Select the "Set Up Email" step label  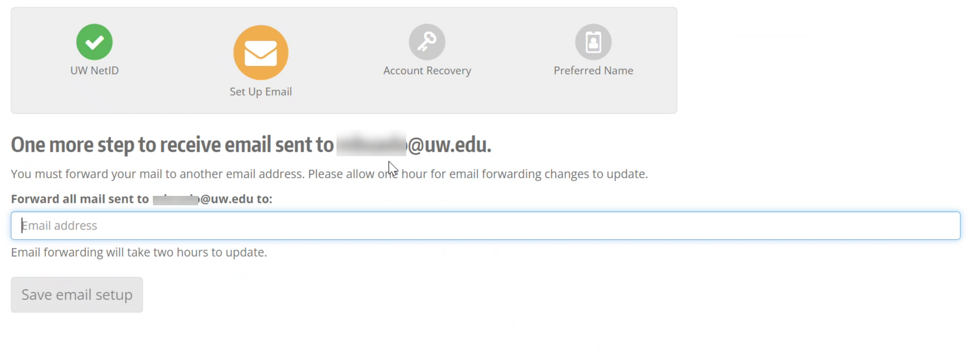[x=260, y=92]
